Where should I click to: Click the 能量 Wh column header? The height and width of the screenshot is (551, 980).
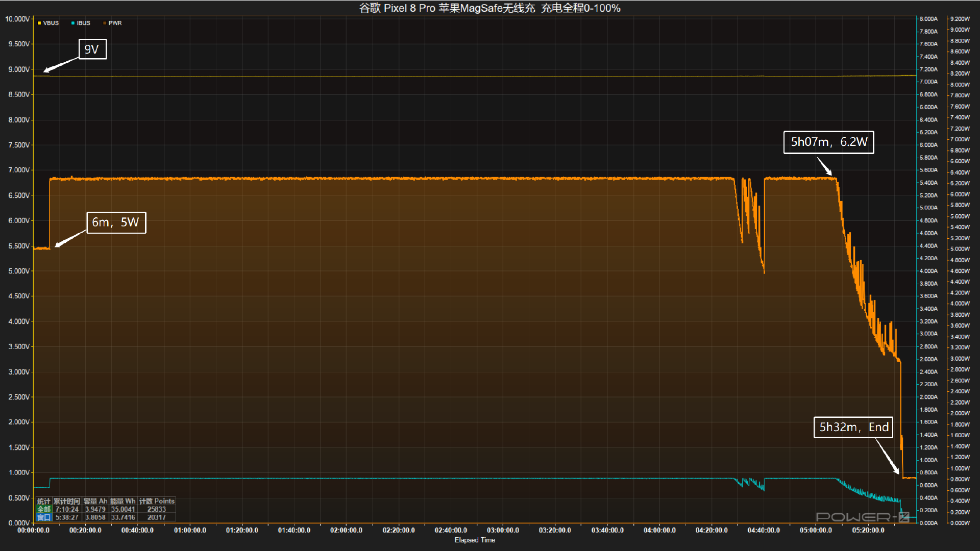coord(123,501)
